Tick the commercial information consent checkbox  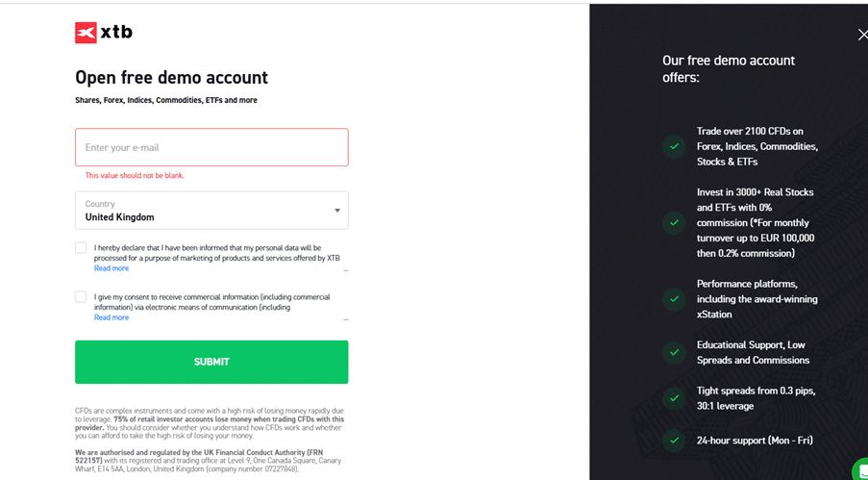click(81, 297)
